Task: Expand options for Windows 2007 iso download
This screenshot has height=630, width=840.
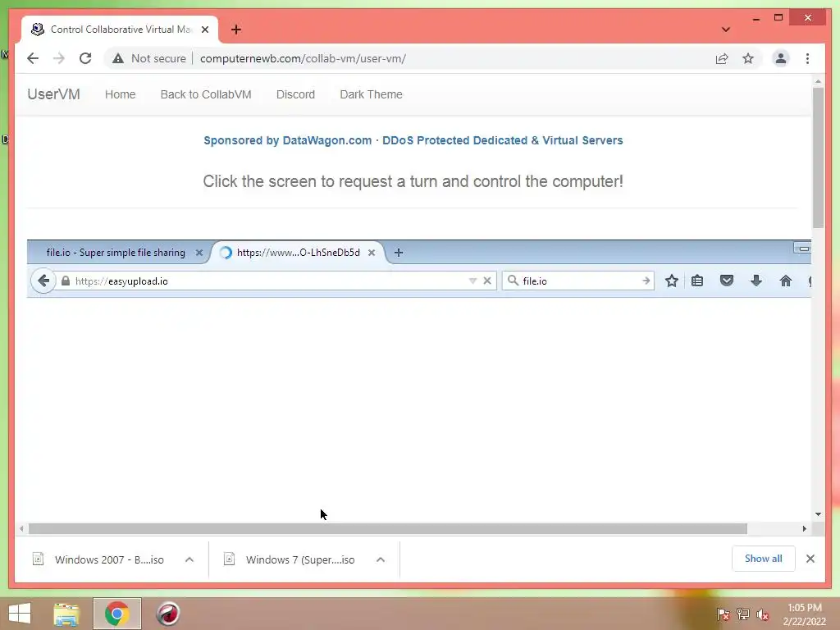Action: pos(189,559)
